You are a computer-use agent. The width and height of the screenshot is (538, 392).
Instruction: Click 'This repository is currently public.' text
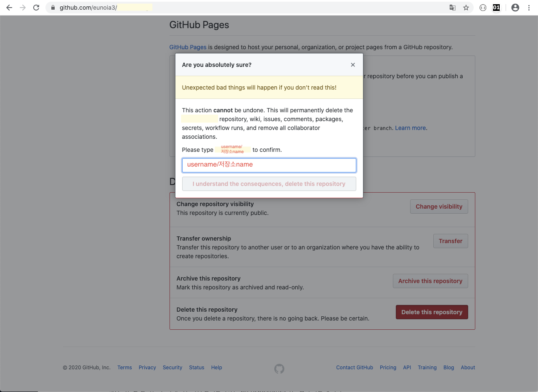[223, 213]
